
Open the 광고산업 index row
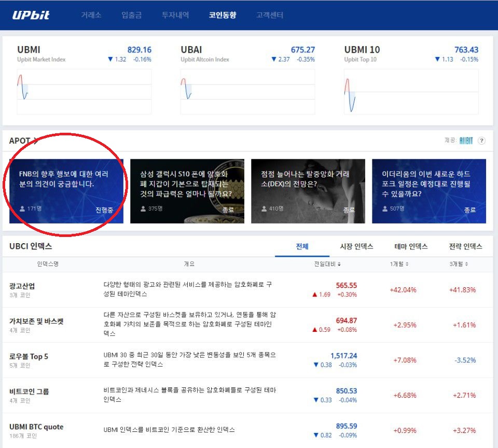coord(248,289)
